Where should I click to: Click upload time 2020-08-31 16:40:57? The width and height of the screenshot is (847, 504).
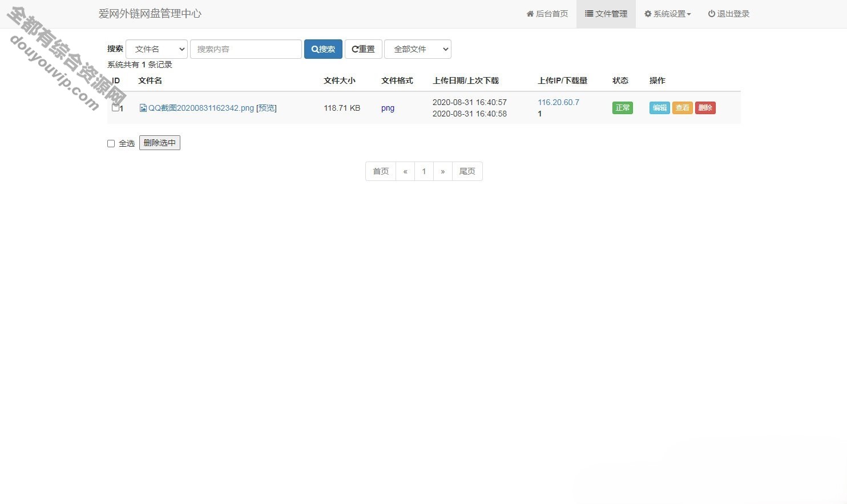pyautogui.click(x=470, y=102)
